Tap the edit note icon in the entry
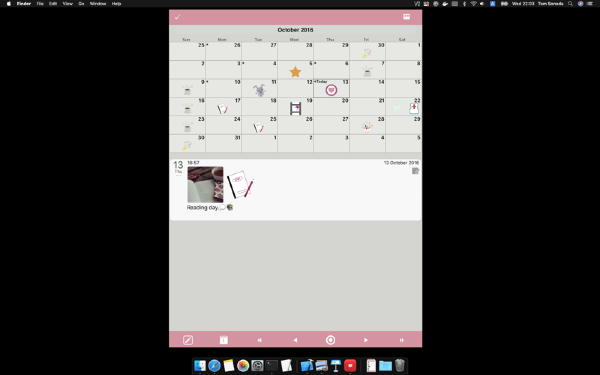600x375 pixels. click(x=416, y=171)
